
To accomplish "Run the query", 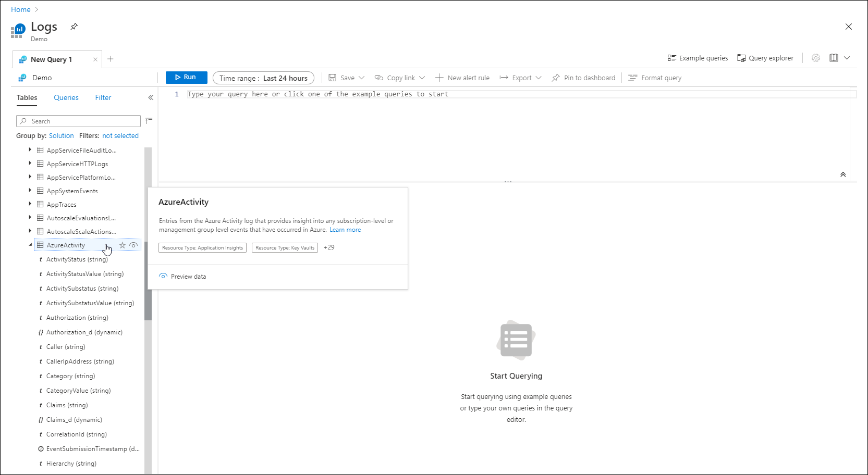I will (x=186, y=77).
